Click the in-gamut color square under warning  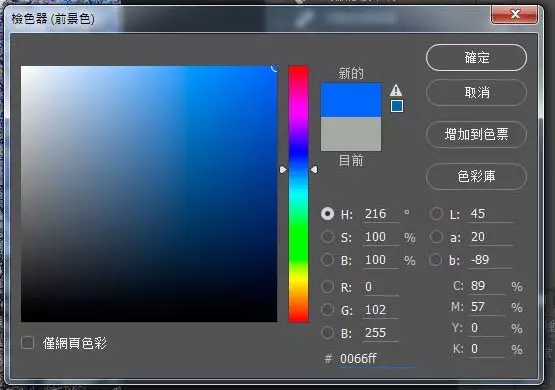pyautogui.click(x=397, y=106)
